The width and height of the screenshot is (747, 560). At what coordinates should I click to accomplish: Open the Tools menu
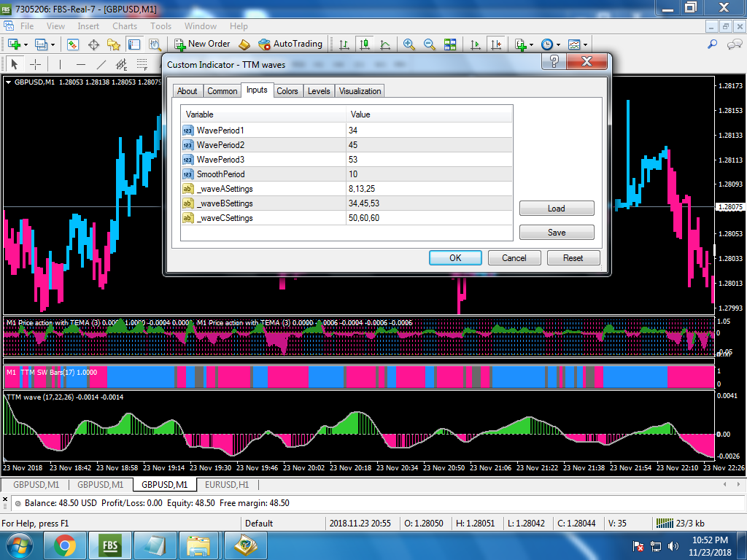pos(160,26)
